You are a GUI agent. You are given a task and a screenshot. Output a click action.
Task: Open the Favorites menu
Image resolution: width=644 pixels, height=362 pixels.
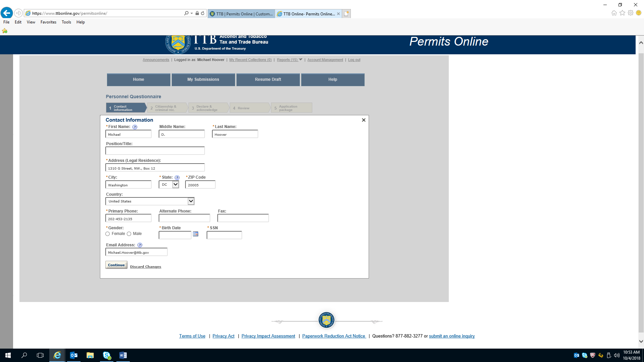coord(48,22)
